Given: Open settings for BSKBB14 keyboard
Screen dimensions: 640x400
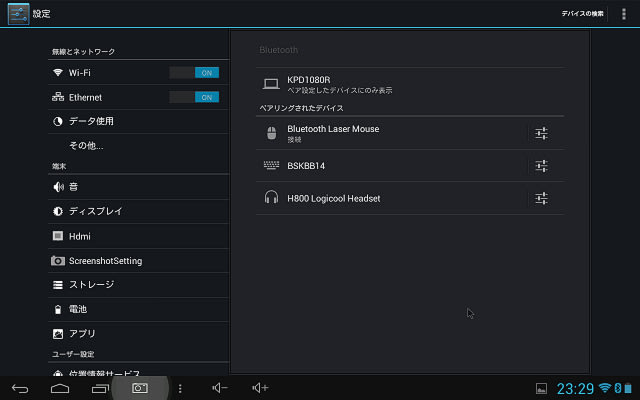Looking at the screenshot, I should 541,166.
